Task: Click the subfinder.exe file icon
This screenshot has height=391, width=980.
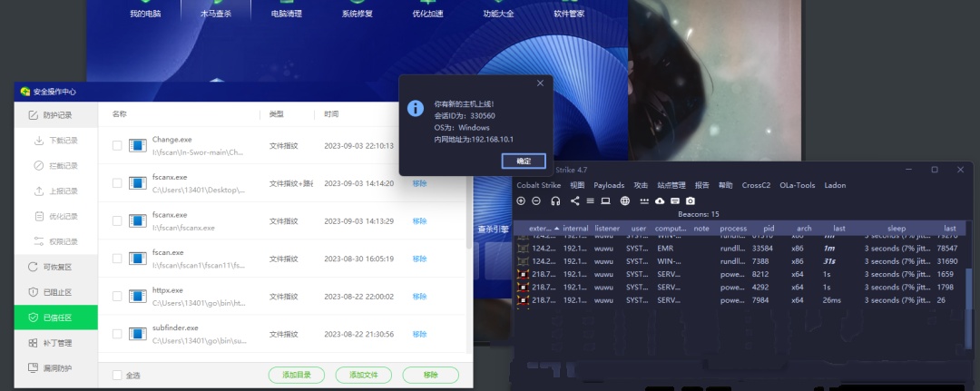Action: click(x=138, y=334)
